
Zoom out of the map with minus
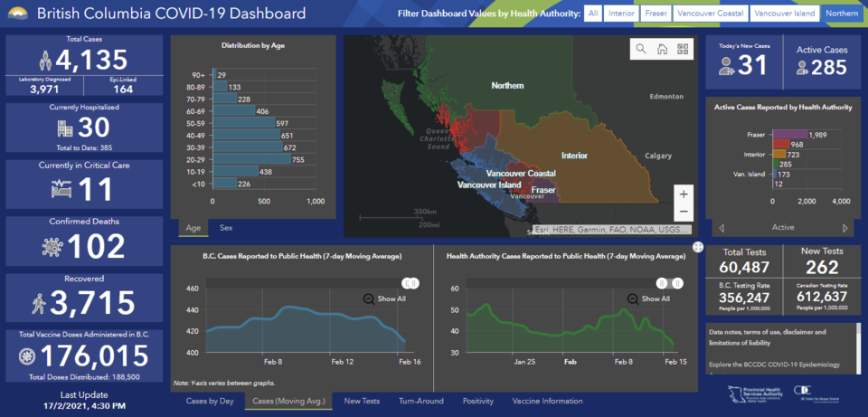pyautogui.click(x=684, y=212)
